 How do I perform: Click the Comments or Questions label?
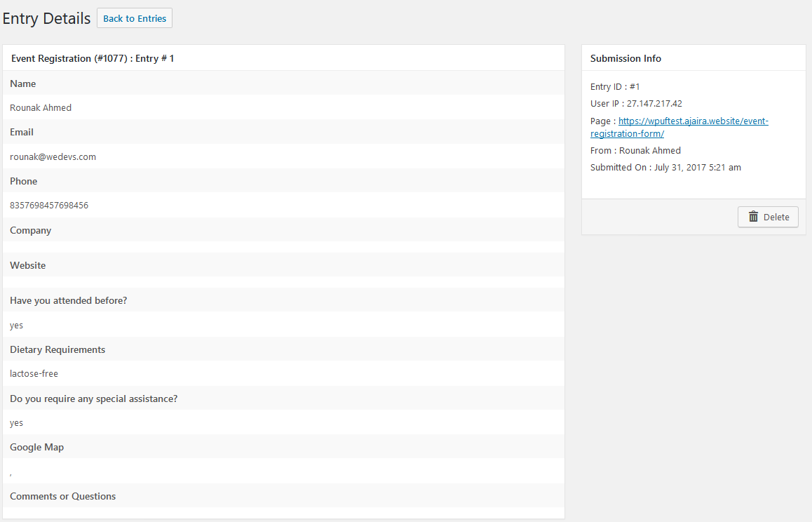(62, 497)
